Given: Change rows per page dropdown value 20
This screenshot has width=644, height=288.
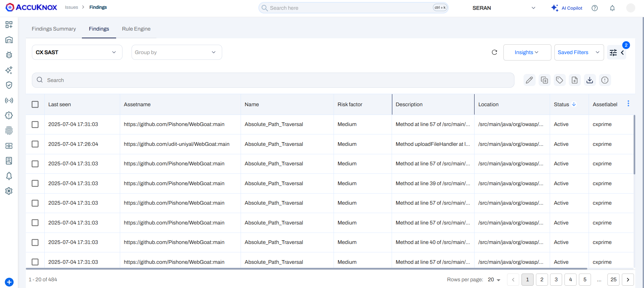Looking at the screenshot, I should (494, 280).
